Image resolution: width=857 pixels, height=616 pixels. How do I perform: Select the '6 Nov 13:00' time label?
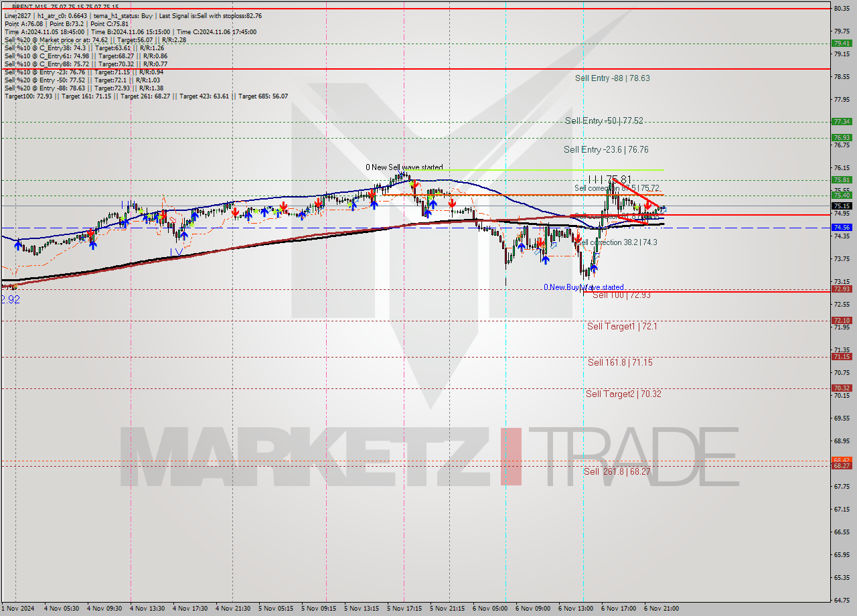point(577,609)
